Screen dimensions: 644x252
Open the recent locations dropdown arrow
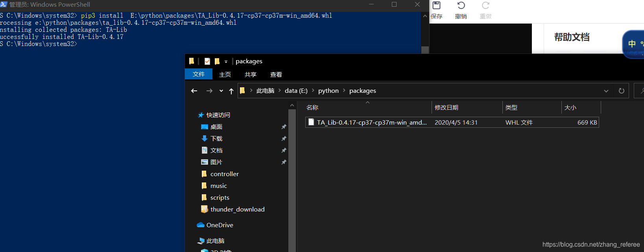click(x=221, y=91)
